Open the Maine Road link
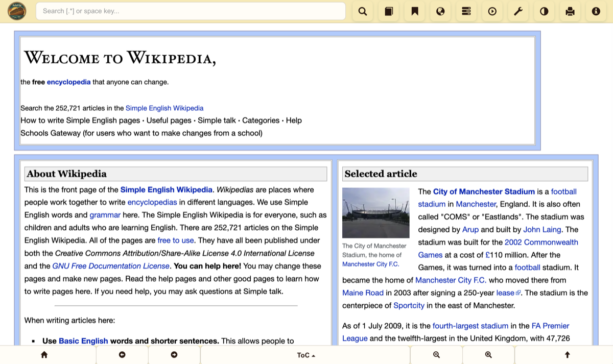The image size is (613, 364). [x=363, y=293]
